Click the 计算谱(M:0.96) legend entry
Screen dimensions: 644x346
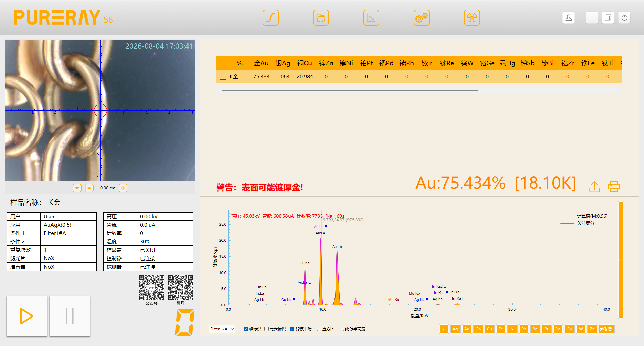(584, 216)
